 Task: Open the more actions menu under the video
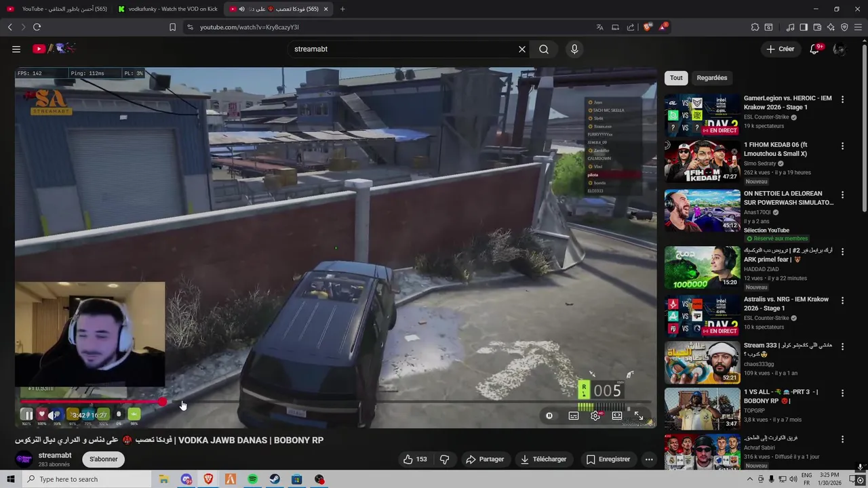[649, 459]
